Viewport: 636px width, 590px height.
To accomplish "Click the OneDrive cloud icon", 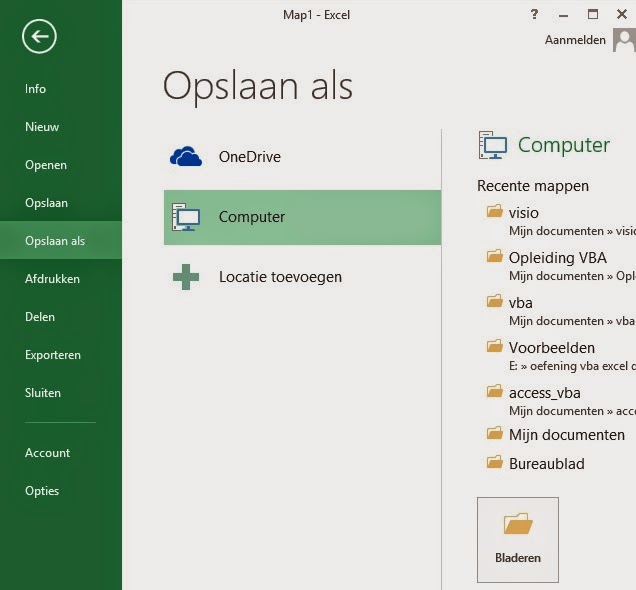I will click(x=186, y=157).
